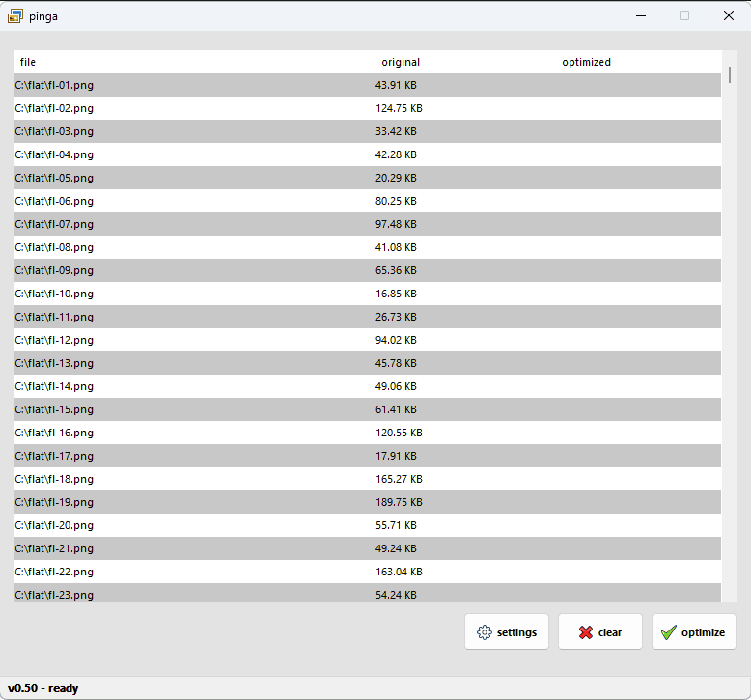Click the 97.48 KB size cell
Screen dimensions: 751x700
(396, 224)
